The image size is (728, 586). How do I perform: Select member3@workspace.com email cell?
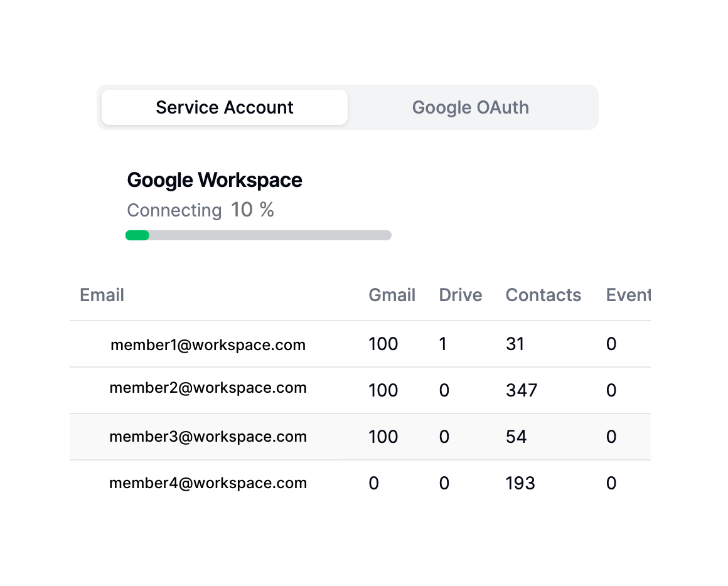pos(208,437)
